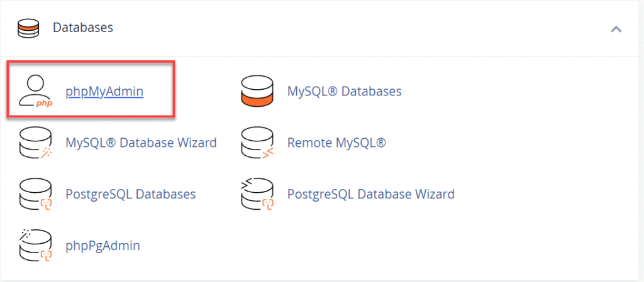The width and height of the screenshot is (644, 282).
Task: Click the Databases section header icon
Action: coord(28,28)
